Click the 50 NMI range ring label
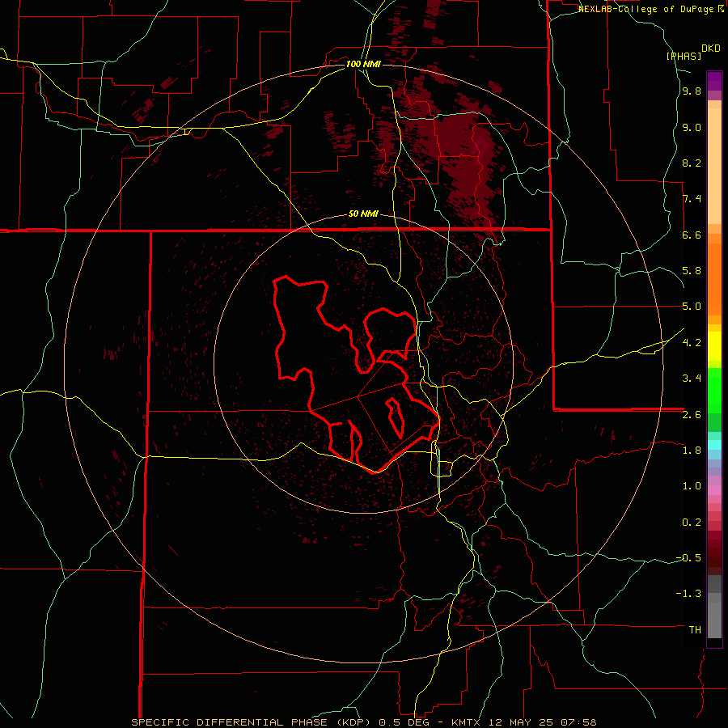 click(363, 214)
